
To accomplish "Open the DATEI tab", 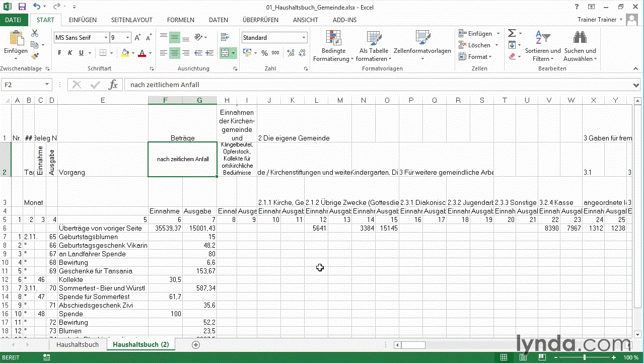I will 14,20.
